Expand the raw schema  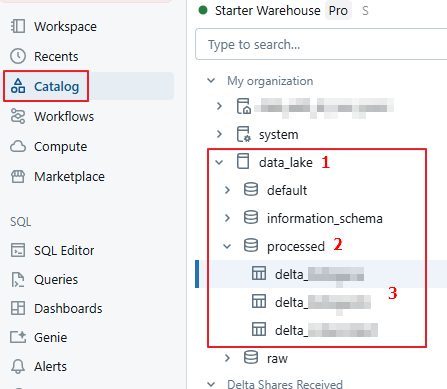tap(227, 358)
